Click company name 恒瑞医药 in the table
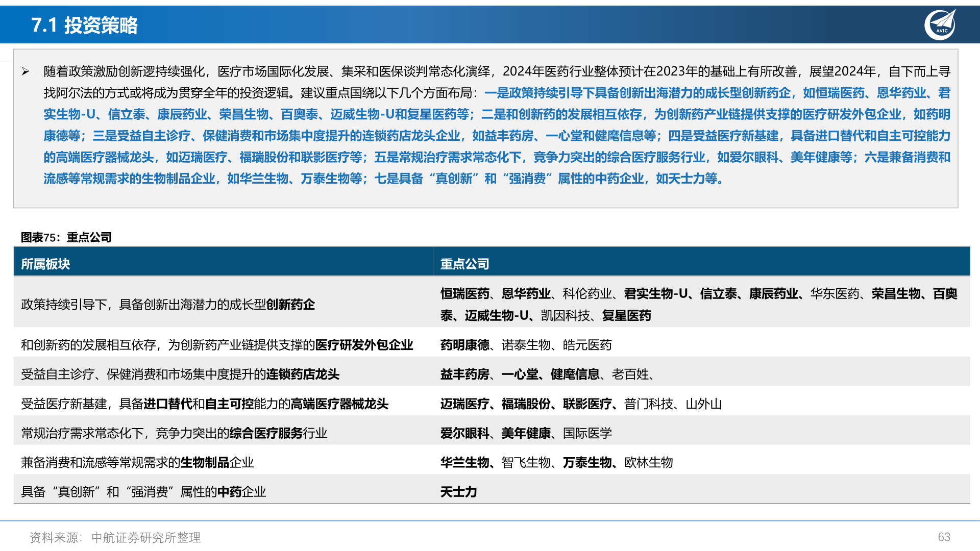 click(x=464, y=294)
